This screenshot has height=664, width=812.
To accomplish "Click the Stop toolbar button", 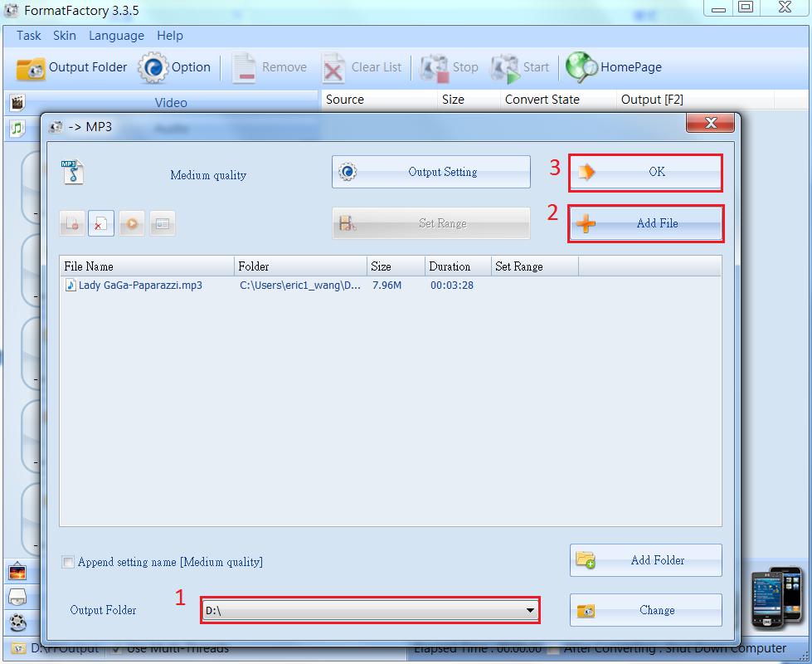I will pos(449,67).
